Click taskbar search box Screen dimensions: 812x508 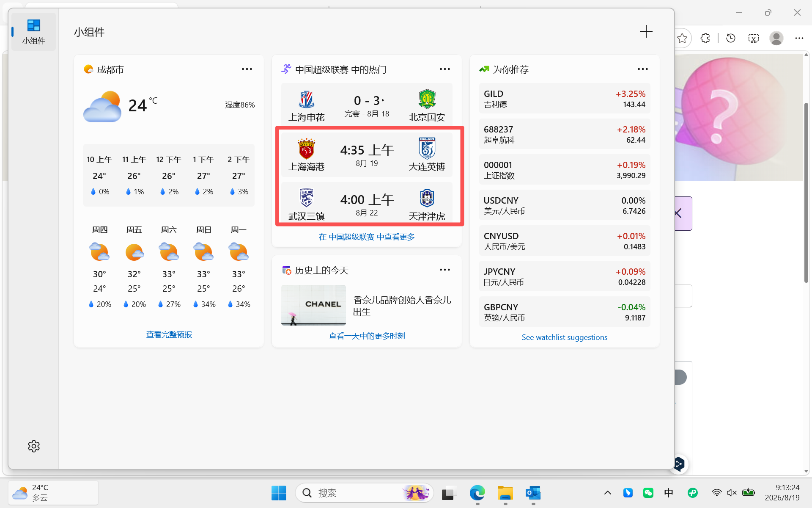(x=364, y=493)
